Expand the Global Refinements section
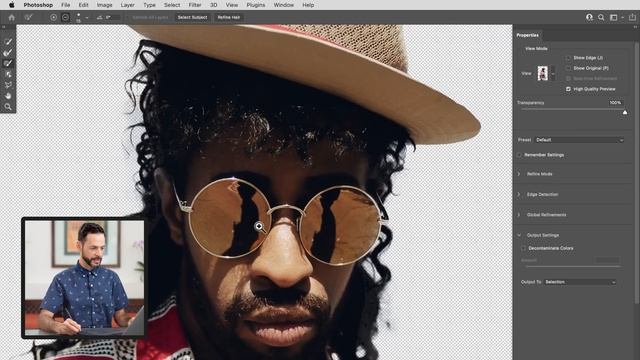This screenshot has width=640, height=360. click(x=520, y=215)
